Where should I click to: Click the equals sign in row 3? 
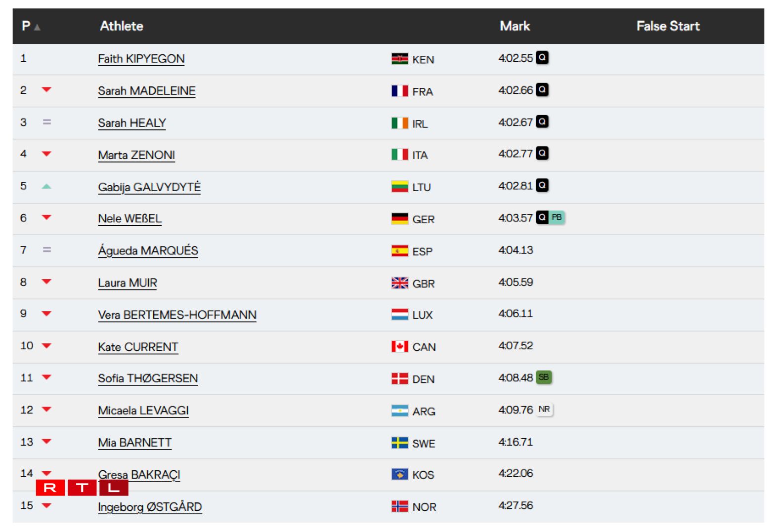pos(47,122)
